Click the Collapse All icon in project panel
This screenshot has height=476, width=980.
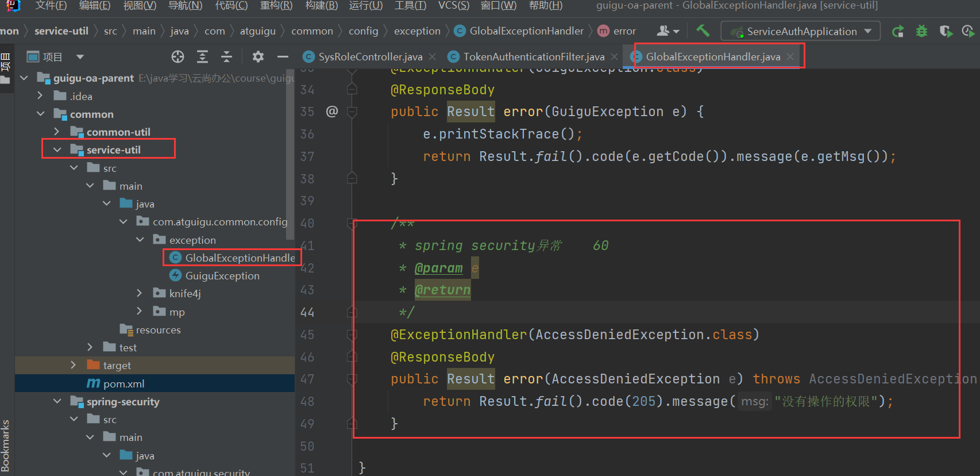[x=226, y=56]
